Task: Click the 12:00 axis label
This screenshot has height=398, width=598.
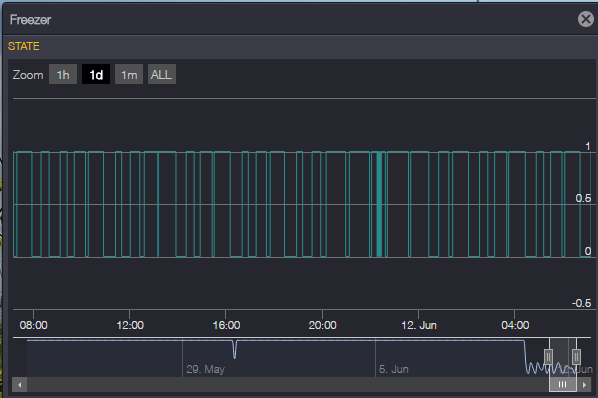Action: point(130,325)
